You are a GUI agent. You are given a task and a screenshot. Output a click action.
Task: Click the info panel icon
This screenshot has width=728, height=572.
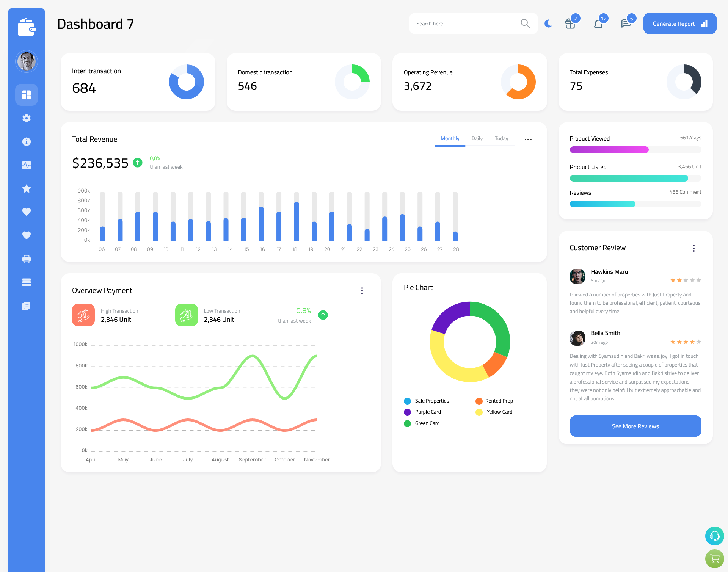point(26,141)
